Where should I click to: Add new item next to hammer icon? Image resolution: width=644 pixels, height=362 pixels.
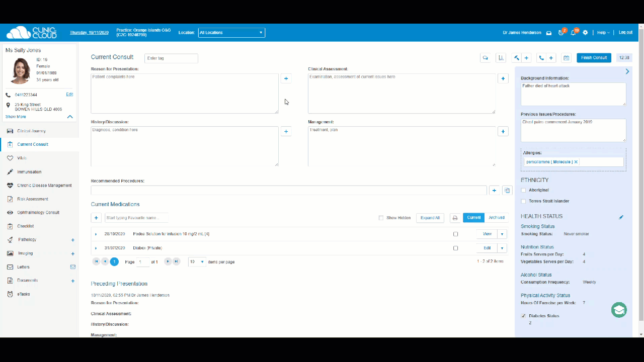click(526, 58)
